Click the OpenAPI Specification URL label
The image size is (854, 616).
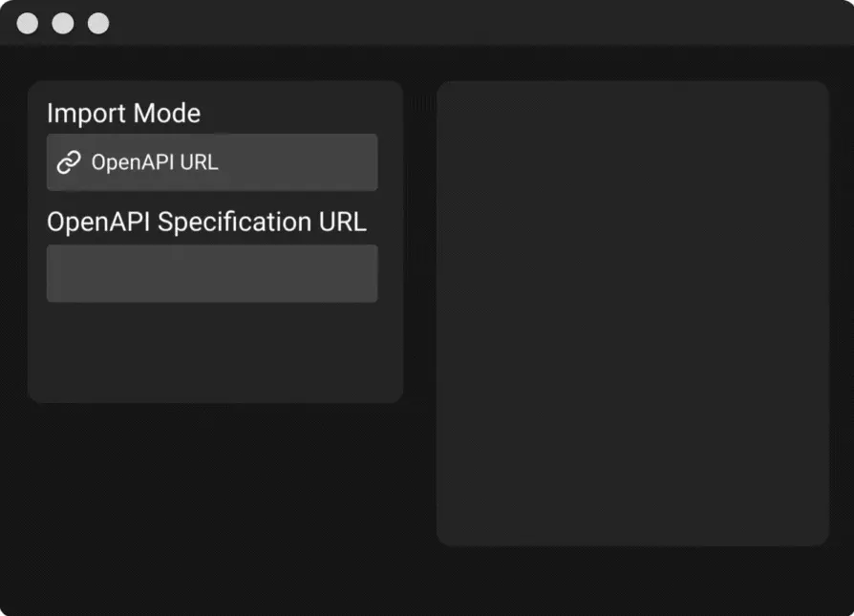[206, 222]
